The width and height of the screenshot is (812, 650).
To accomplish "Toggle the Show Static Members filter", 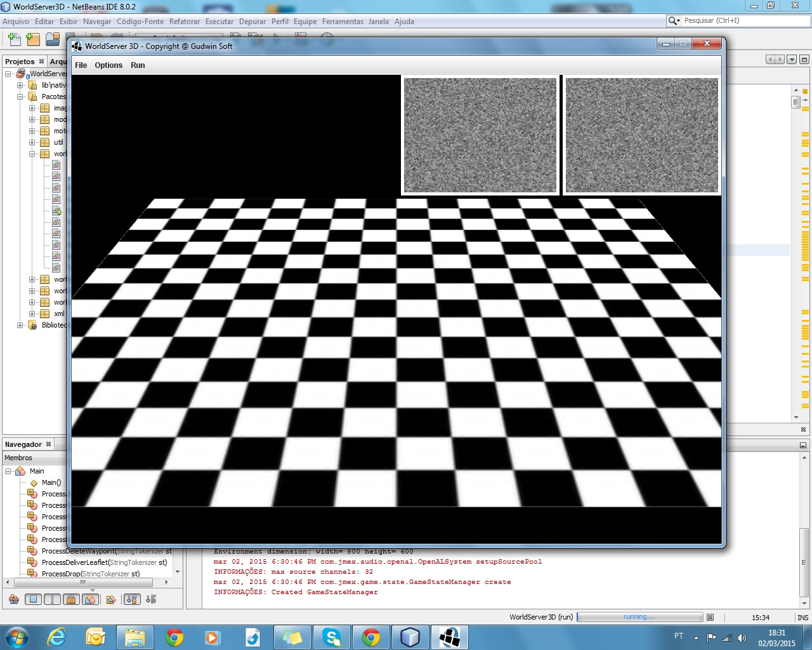I will [x=53, y=599].
